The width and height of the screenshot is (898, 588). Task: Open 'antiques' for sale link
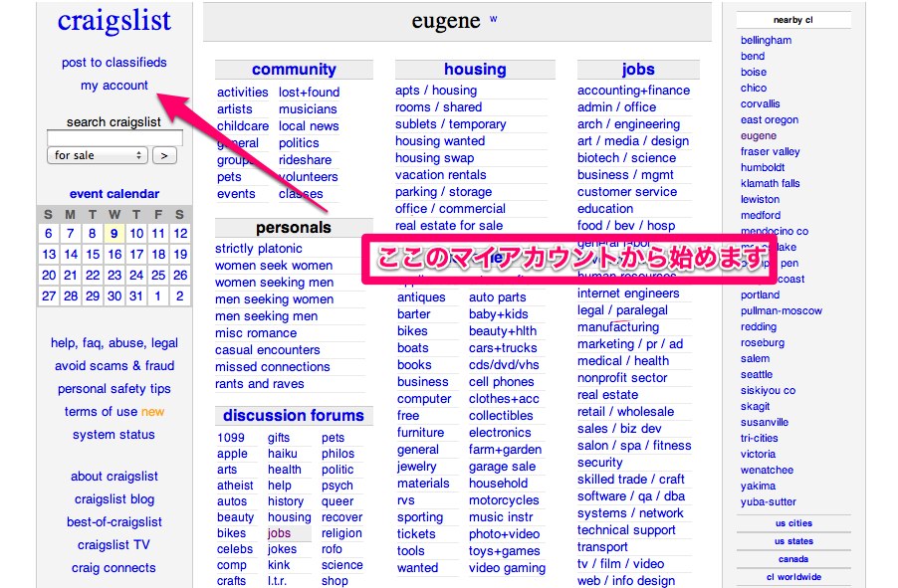pos(421,297)
